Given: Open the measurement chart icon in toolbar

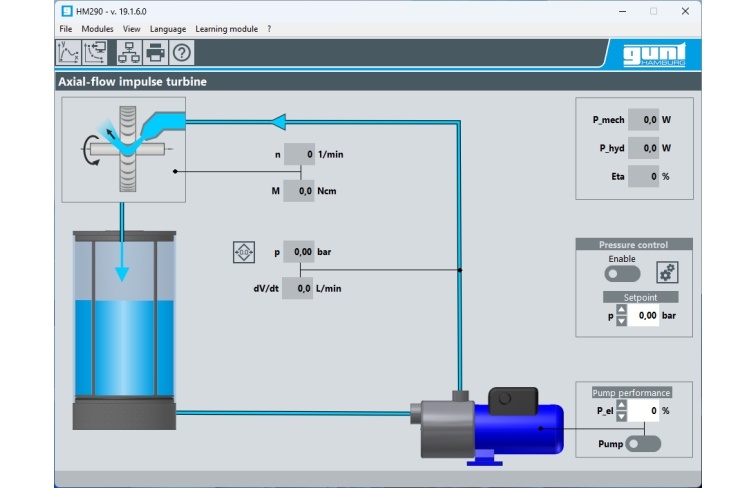Looking at the screenshot, I should (x=68, y=53).
